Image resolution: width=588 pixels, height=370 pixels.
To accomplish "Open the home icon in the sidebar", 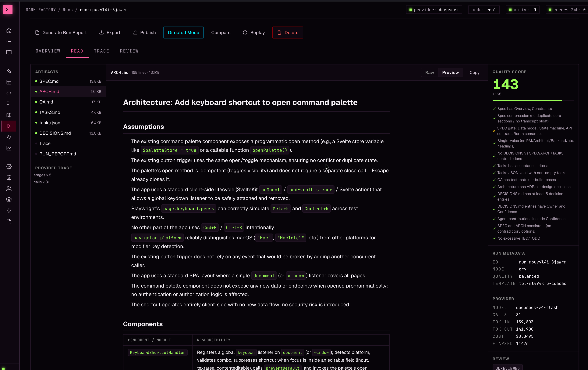I will click(x=9, y=31).
